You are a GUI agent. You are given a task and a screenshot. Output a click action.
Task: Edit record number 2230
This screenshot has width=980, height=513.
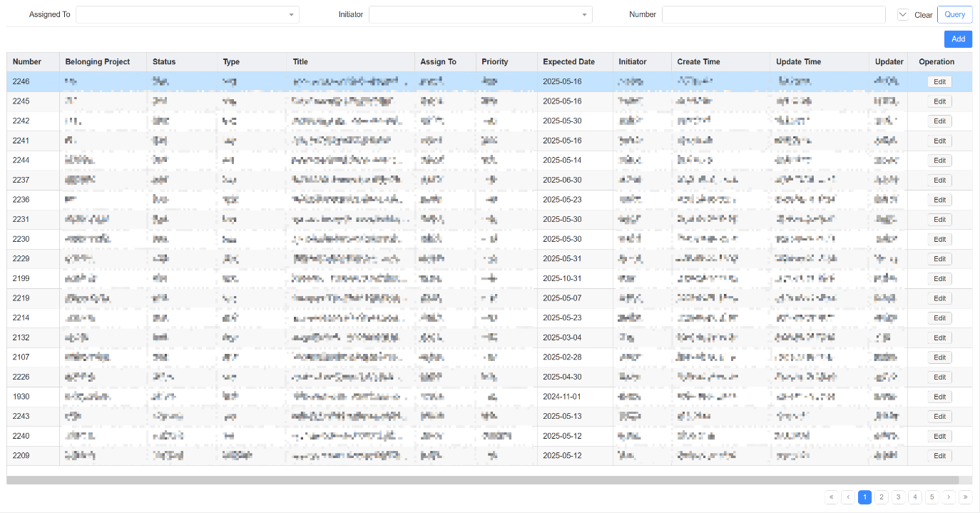click(x=939, y=239)
